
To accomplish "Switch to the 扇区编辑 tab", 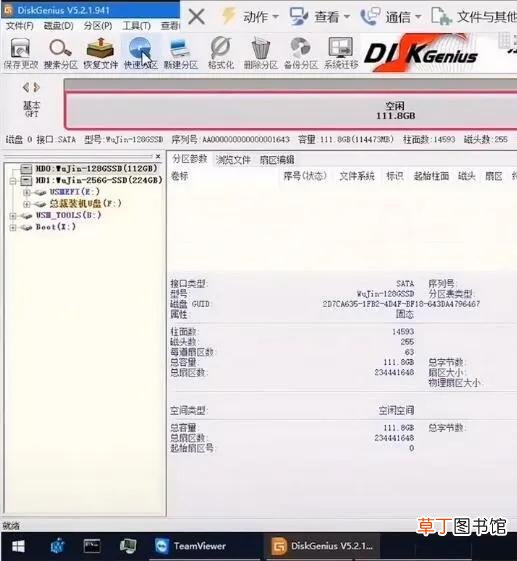I will pyautogui.click(x=277, y=160).
